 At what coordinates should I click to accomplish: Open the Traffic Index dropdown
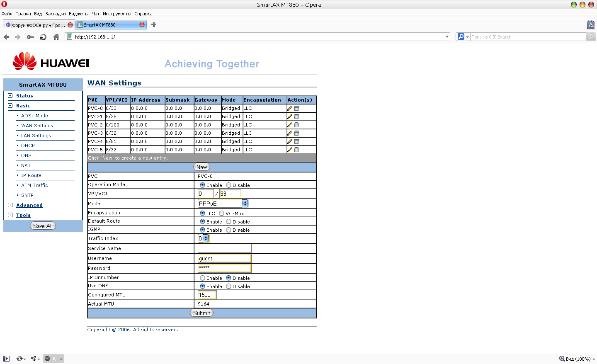(204, 238)
